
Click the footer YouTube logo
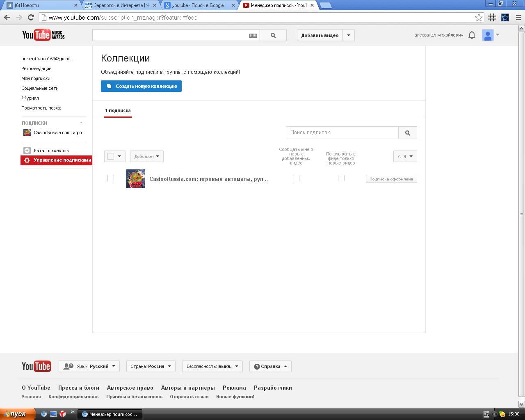(37, 366)
